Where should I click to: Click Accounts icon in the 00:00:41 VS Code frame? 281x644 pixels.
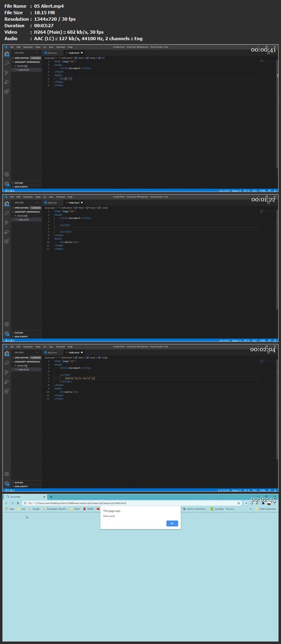6,174
